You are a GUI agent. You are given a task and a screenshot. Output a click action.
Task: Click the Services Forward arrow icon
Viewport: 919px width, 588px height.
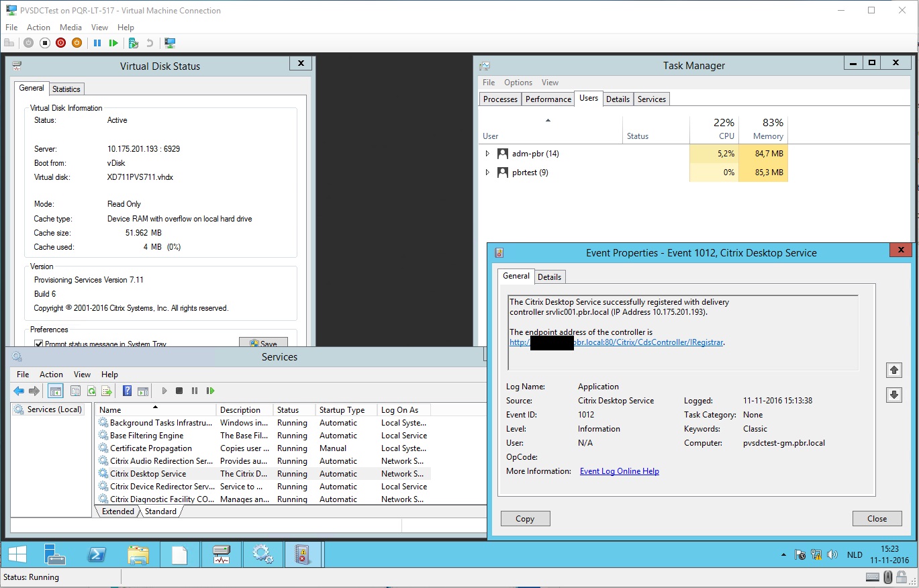pyautogui.click(x=34, y=391)
